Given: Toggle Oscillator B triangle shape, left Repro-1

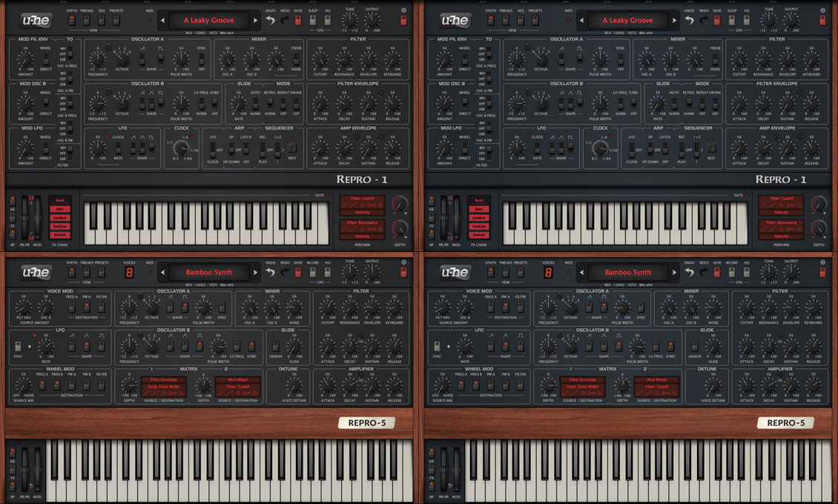Looking at the screenshot, I should (152, 102).
